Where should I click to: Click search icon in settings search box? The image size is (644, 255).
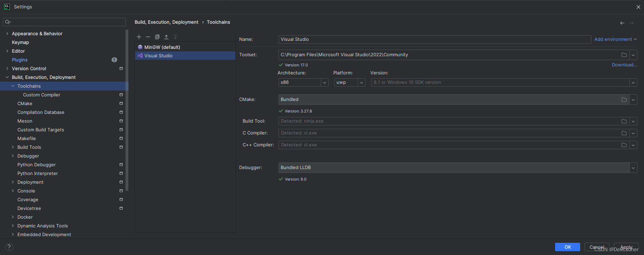tap(8, 22)
